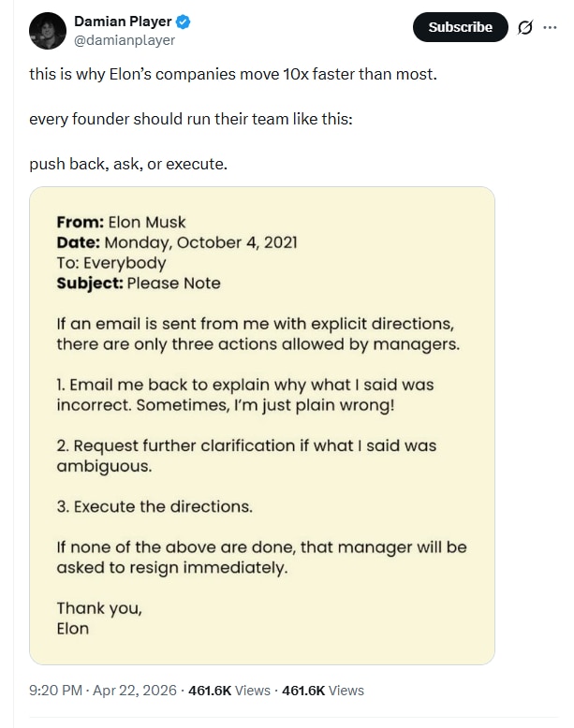
Task: Click the 'every founder should run' text line
Action: pos(190,119)
